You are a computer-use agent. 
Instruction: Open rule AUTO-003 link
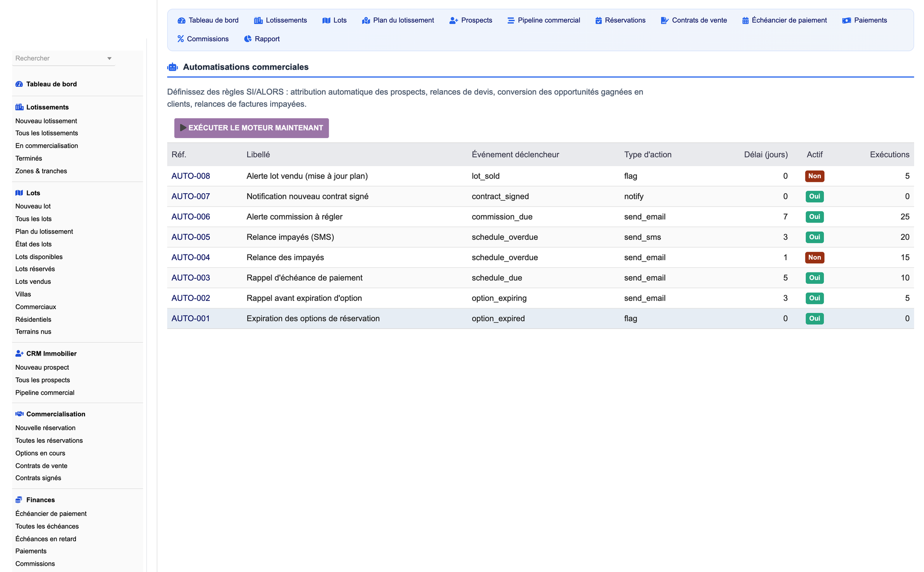190,278
